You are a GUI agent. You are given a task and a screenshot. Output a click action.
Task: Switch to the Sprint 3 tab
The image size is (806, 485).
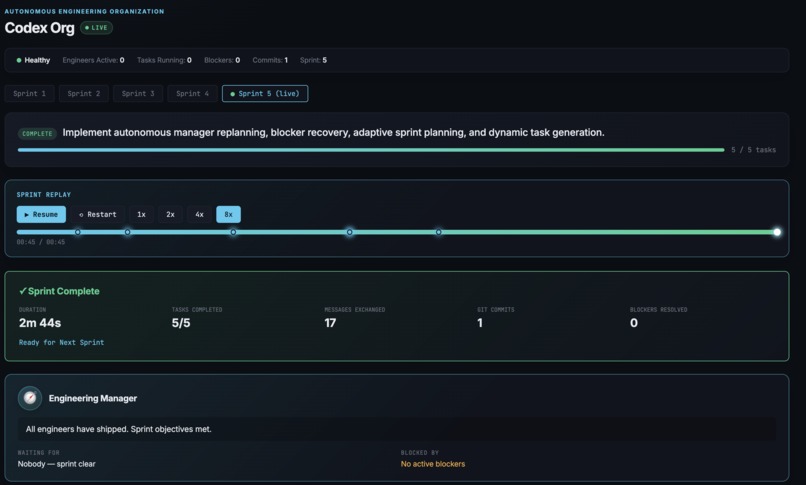[138, 94]
